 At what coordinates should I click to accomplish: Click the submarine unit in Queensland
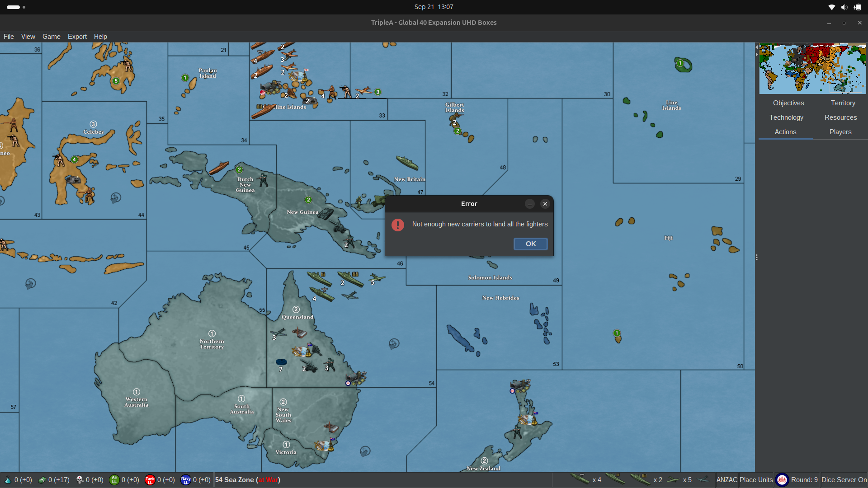[281, 362]
